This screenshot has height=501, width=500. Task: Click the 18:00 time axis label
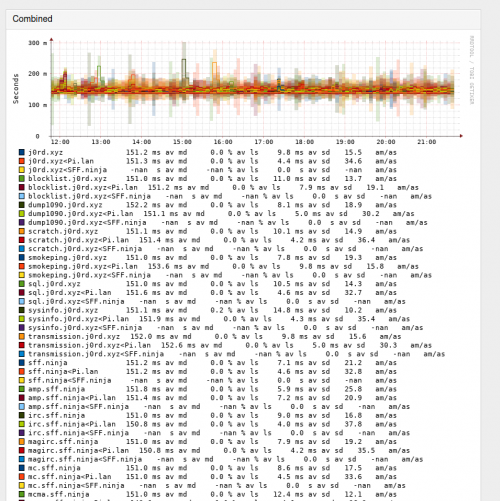click(305, 142)
